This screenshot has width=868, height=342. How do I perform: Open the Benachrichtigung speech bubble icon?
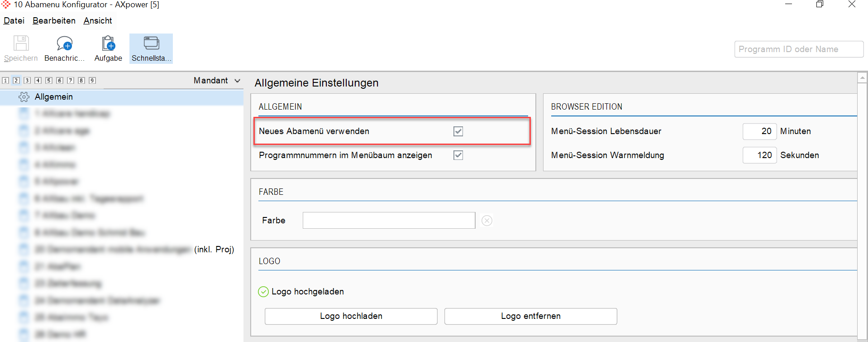point(64,43)
